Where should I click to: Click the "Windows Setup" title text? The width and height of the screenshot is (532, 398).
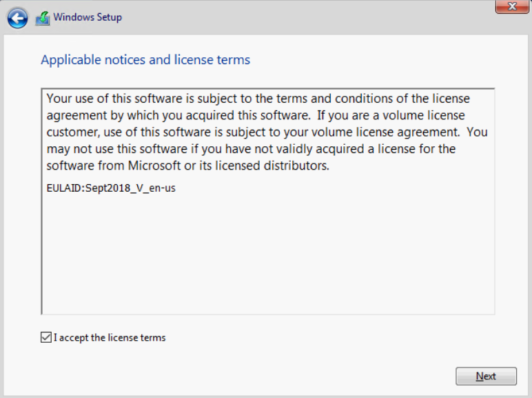(88, 17)
